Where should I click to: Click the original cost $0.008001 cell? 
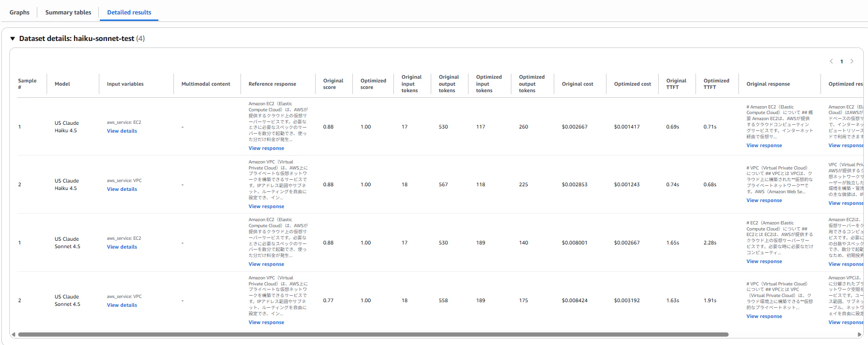pyautogui.click(x=574, y=243)
